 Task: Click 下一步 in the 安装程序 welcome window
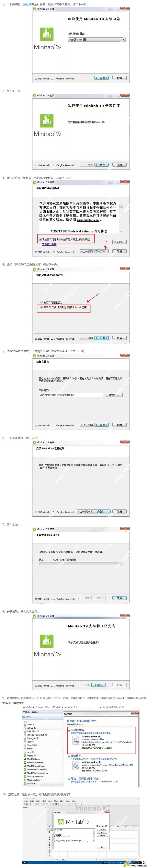pyautogui.click(x=101, y=164)
